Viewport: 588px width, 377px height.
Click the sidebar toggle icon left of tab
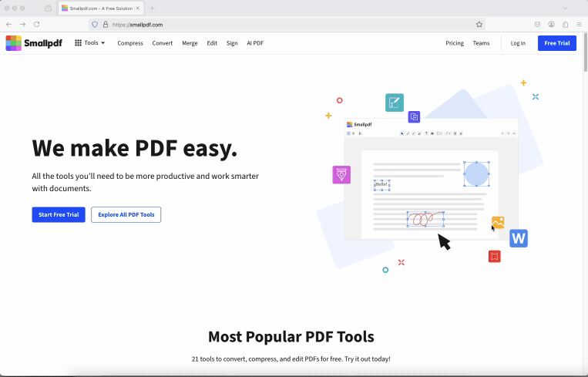pos(48,8)
